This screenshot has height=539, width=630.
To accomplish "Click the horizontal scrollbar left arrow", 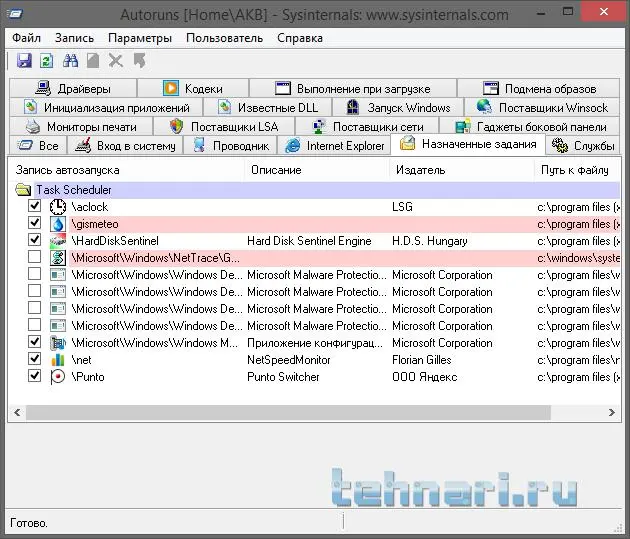I will [x=17, y=412].
